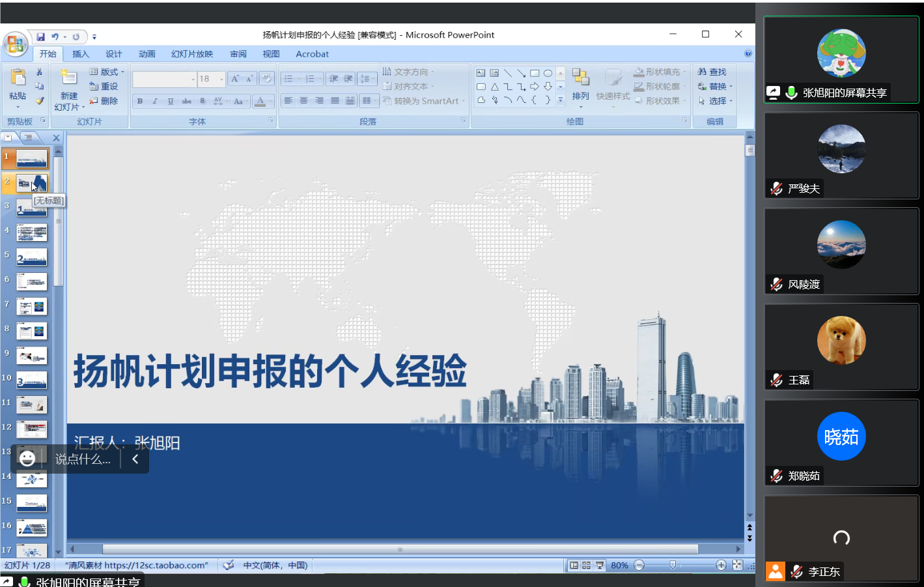Save the presentation from the quick access toolbar
924x587 pixels.
coord(40,36)
